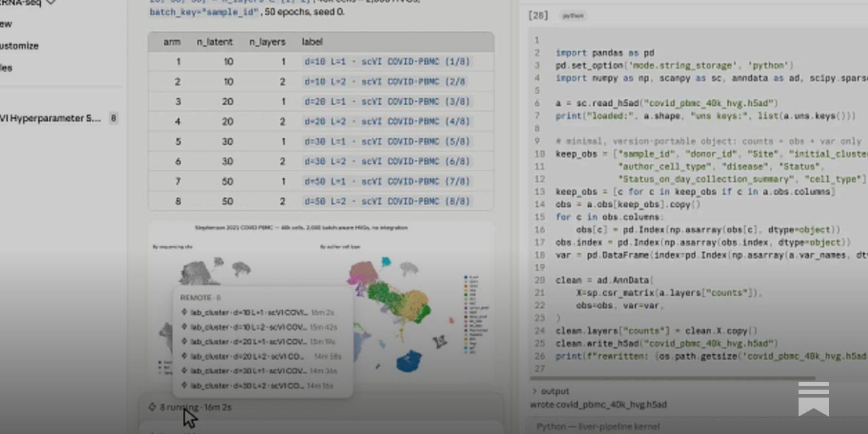This screenshot has height=434, width=868.
Task: Click the spinner icon next to '8 running'
Action: pos(152,407)
